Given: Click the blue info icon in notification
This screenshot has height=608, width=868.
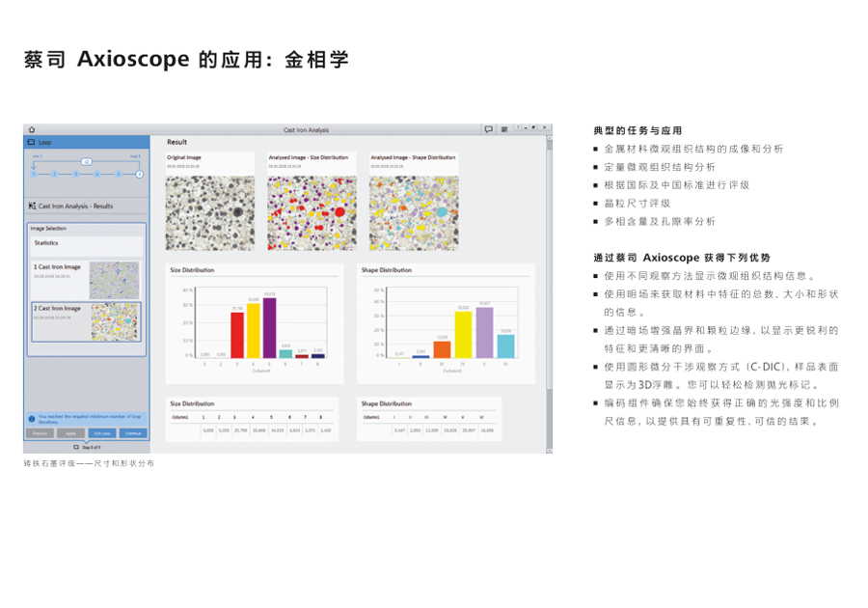Looking at the screenshot, I should click(x=31, y=419).
